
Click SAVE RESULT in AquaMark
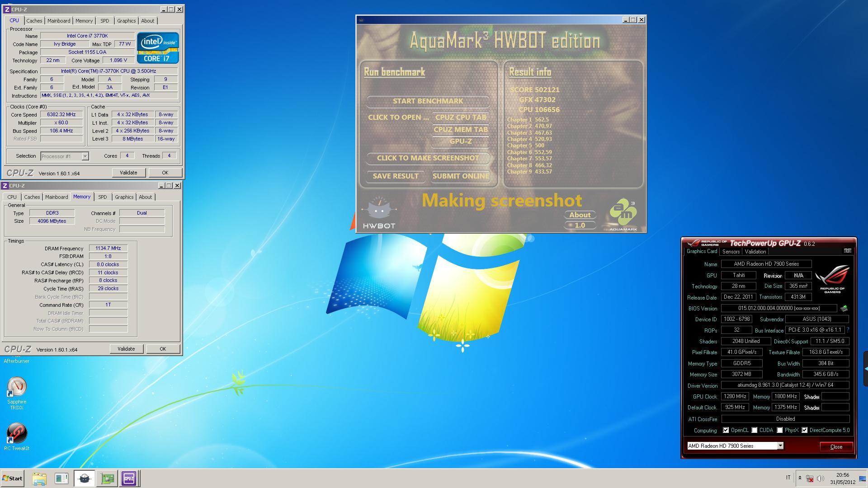(396, 176)
